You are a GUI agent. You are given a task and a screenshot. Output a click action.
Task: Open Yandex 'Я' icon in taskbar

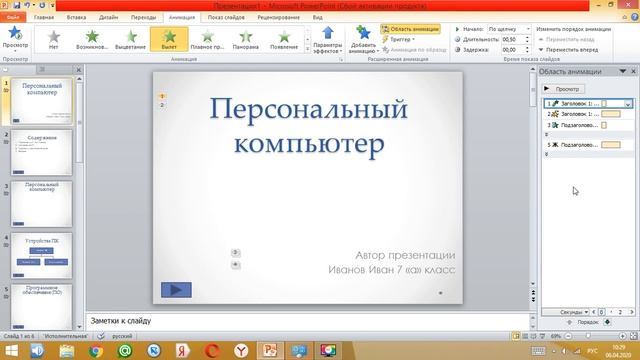click(x=183, y=351)
